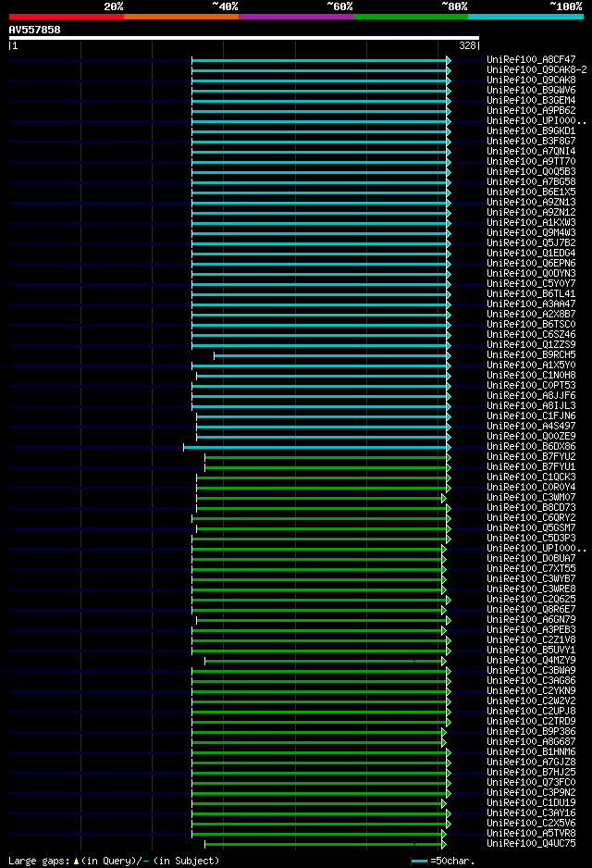The width and height of the screenshot is (592, 868).
Task: Click the UniRef100_Q00ZE9 label
Action: coord(531,436)
